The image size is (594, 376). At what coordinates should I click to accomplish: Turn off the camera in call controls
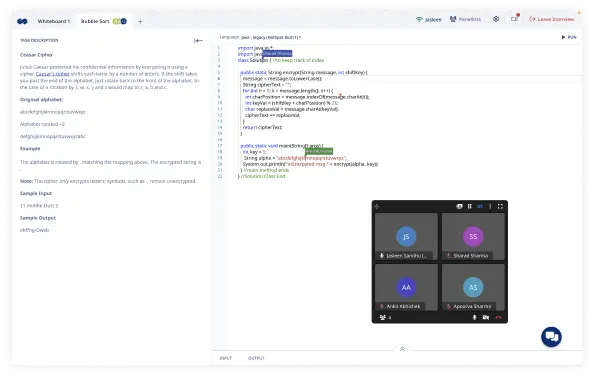click(486, 317)
